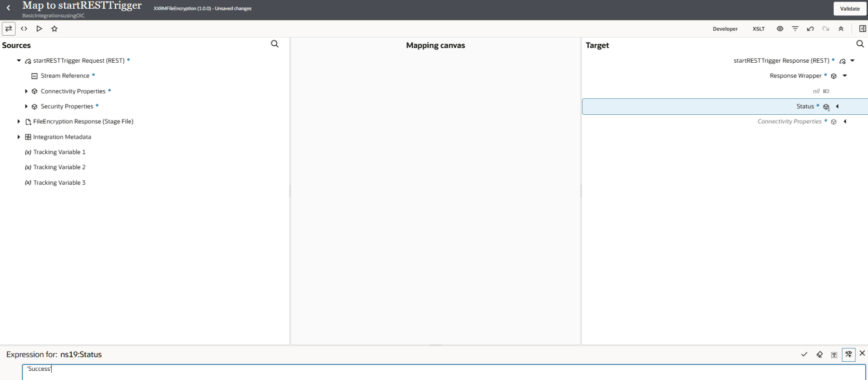Collapse the startRESTTrigger Request (REST) node
The image size is (868, 380).
[x=19, y=61]
